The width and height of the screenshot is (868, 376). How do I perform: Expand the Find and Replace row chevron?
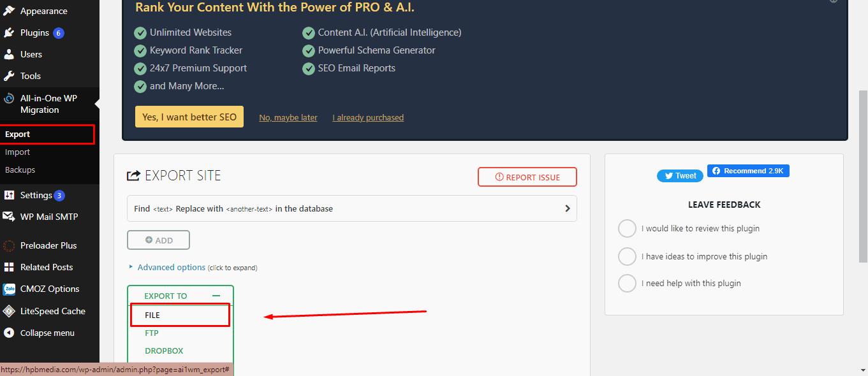coord(567,208)
